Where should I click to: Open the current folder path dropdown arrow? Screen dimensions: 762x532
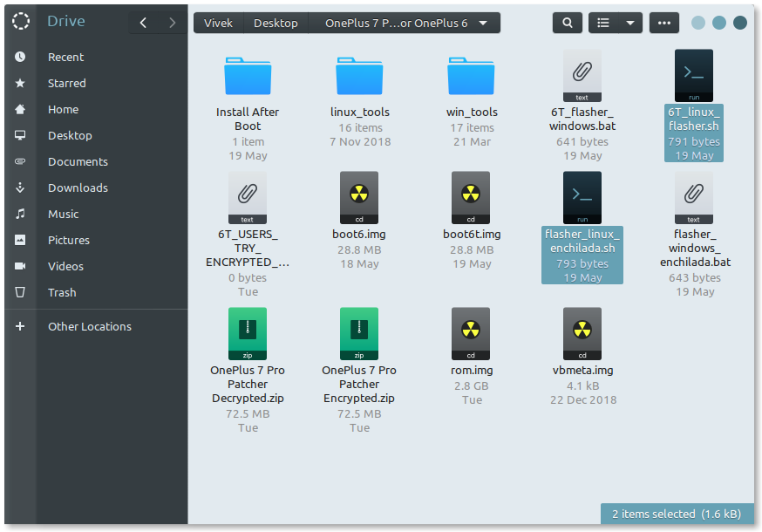[483, 23]
